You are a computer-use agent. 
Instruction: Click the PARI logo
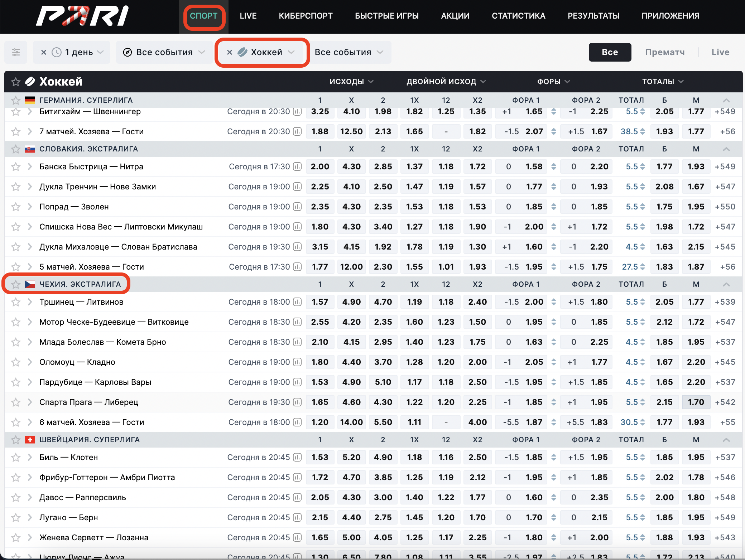(x=82, y=16)
